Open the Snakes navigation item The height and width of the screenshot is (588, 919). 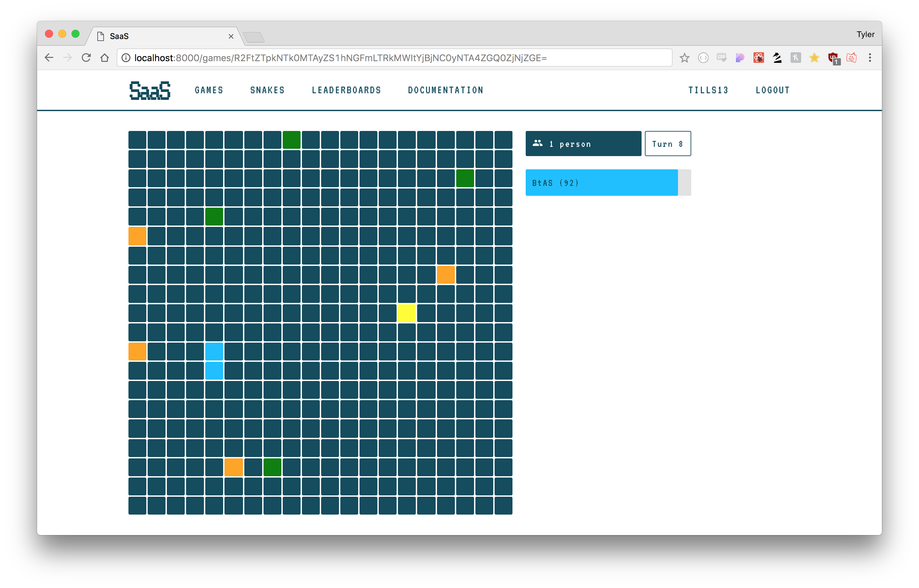(x=267, y=90)
